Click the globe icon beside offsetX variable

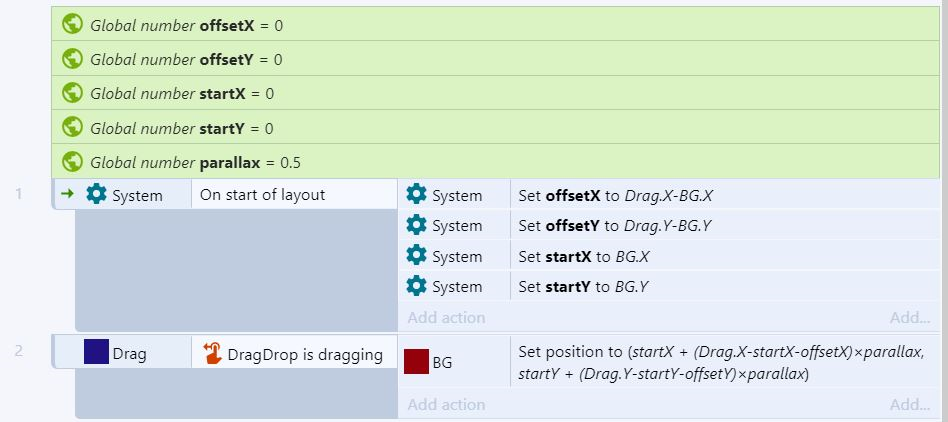(72, 25)
